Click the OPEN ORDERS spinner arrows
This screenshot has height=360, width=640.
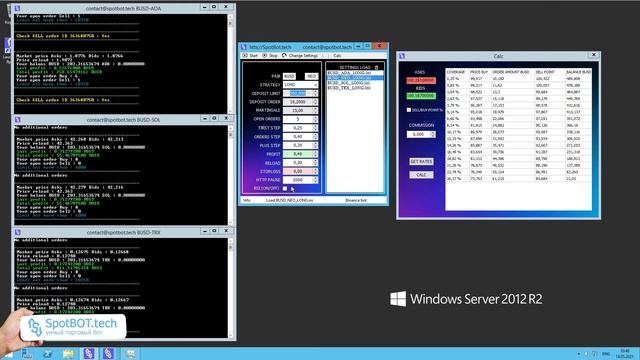316,119
